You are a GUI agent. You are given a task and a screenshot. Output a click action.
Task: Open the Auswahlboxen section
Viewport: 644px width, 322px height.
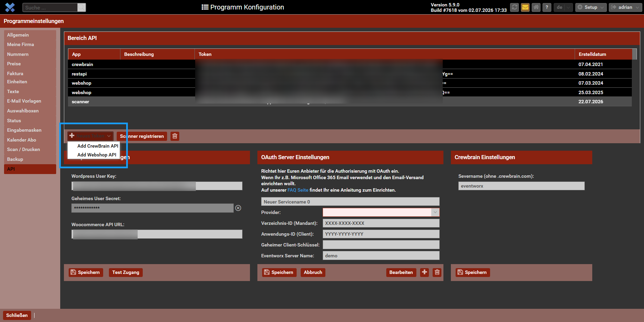(30, 111)
